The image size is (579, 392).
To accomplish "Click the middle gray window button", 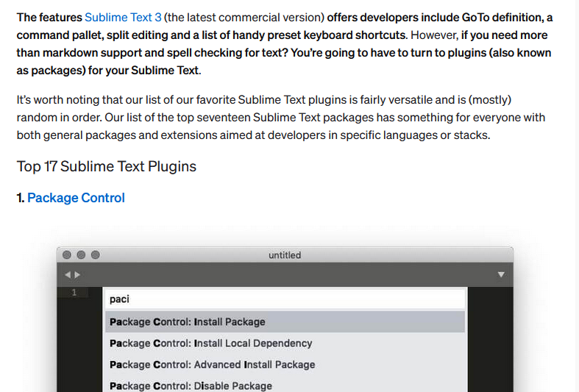I will (81, 255).
